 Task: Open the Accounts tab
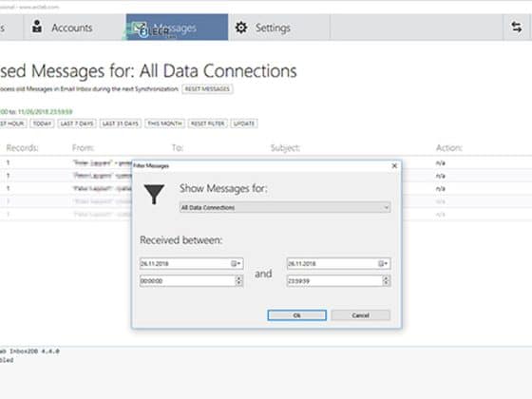(74, 28)
